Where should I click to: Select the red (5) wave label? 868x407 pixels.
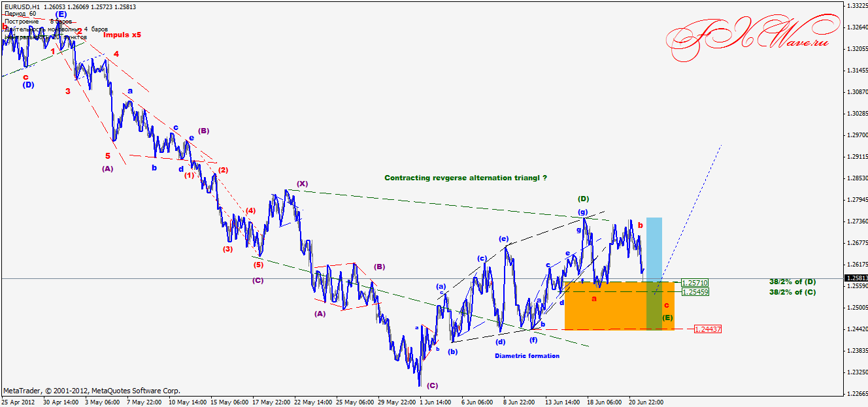[x=259, y=265]
